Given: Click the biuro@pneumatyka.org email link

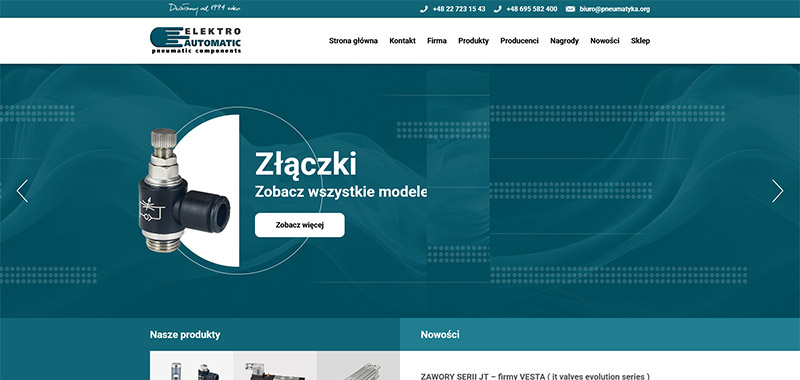Looking at the screenshot, I should (614, 9).
